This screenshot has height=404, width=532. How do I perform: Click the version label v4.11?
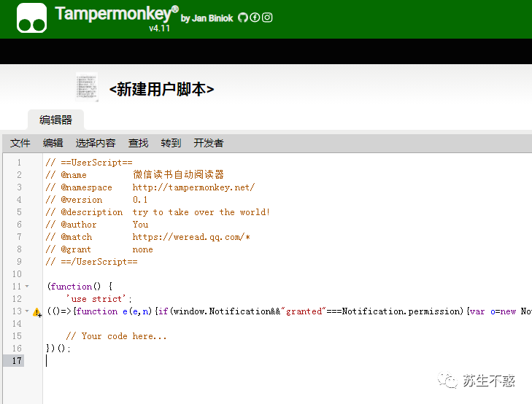pyautogui.click(x=160, y=28)
